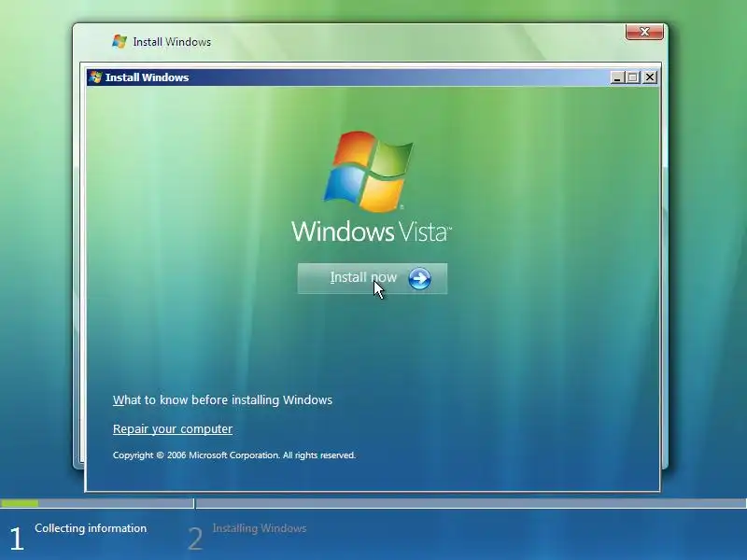The image size is (747, 560).
Task: Click the blue arrow icon on Install now
Action: 419,278
